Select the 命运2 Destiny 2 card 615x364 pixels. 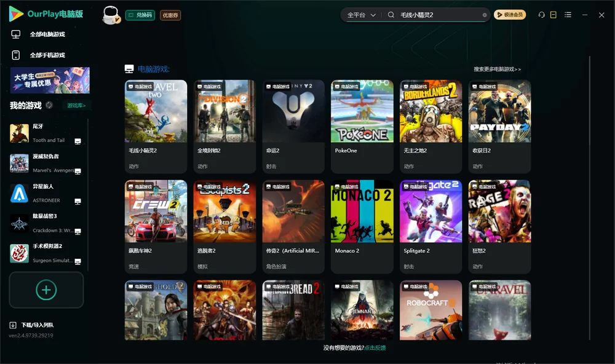point(293,126)
